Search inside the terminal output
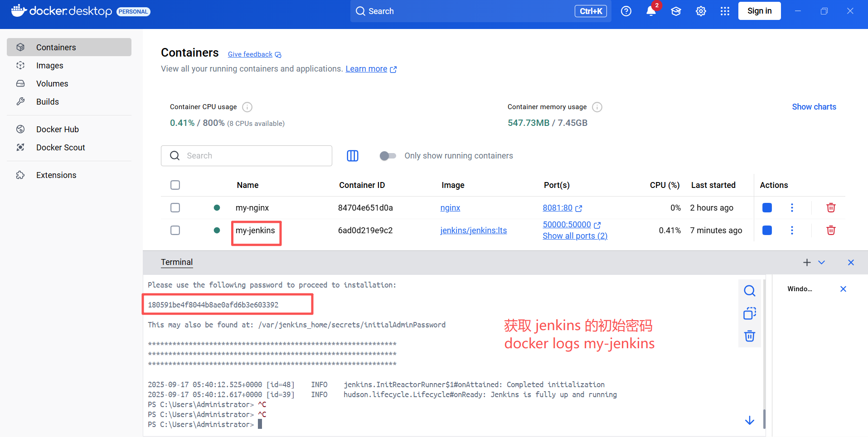The width and height of the screenshot is (868, 437). pyautogui.click(x=750, y=290)
